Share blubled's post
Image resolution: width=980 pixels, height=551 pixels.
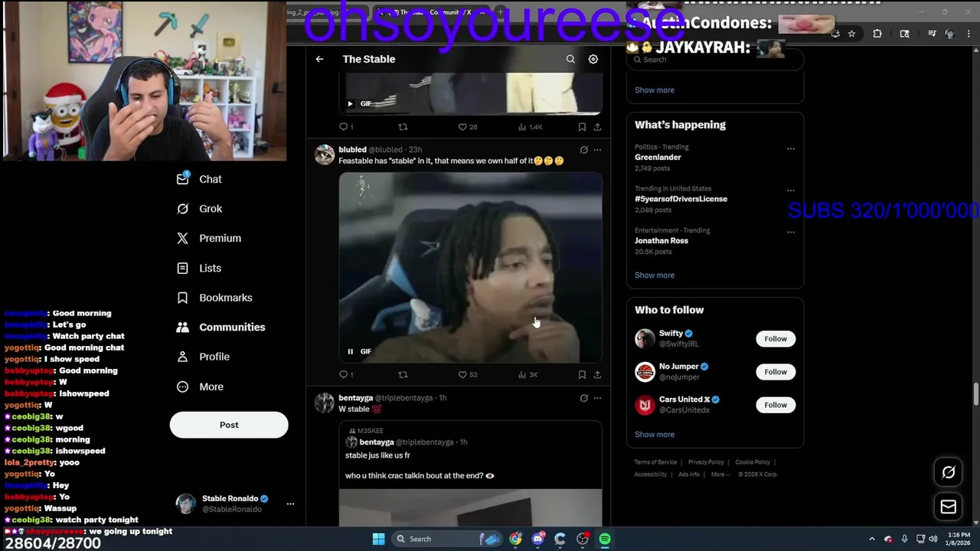[x=597, y=374]
